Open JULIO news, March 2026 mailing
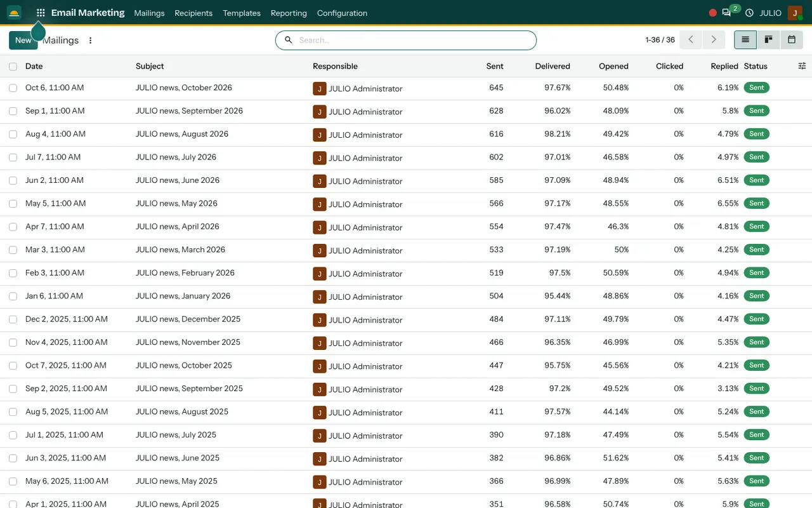 click(x=180, y=250)
